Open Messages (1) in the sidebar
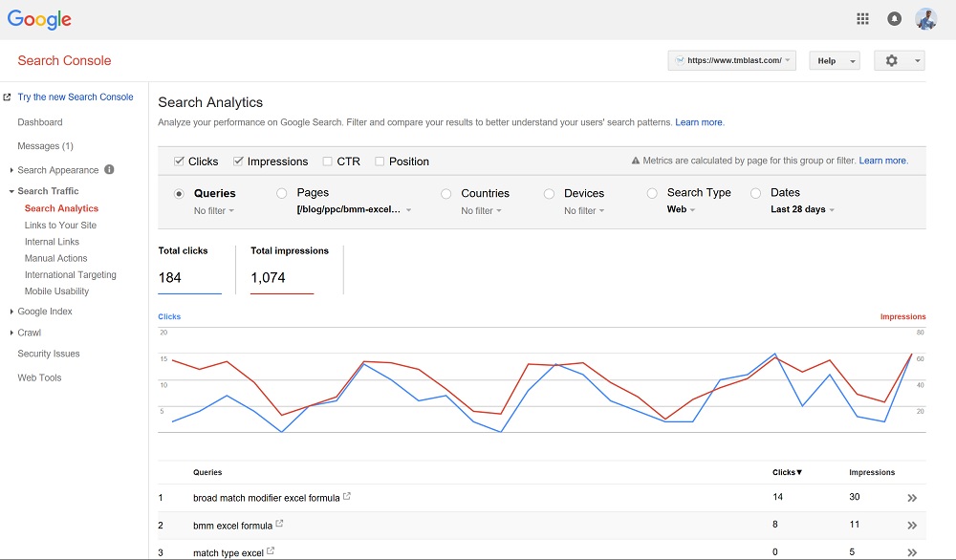Screen dimensions: 956x560 (x=45, y=146)
